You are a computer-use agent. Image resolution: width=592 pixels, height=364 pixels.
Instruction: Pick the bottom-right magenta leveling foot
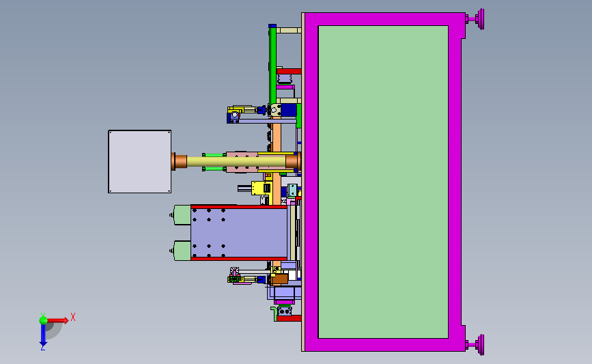[475, 345]
